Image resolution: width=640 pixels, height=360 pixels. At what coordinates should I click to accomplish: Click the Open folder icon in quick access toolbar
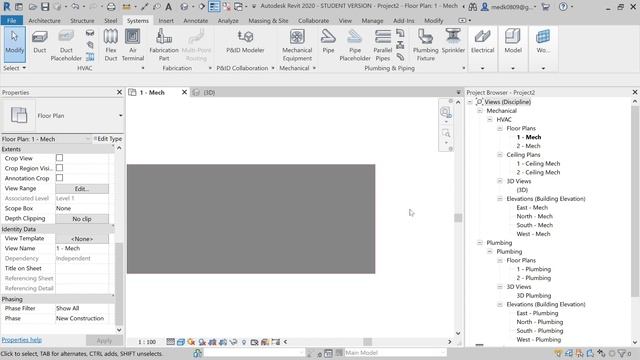point(33,7)
